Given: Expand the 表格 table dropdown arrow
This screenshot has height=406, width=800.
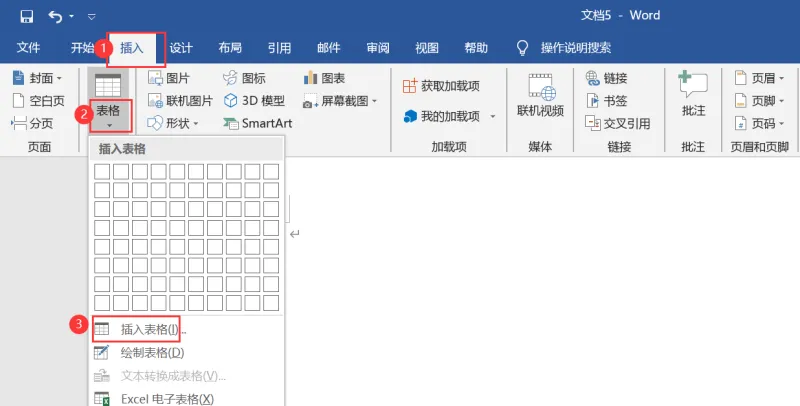Looking at the screenshot, I should pyautogui.click(x=109, y=125).
